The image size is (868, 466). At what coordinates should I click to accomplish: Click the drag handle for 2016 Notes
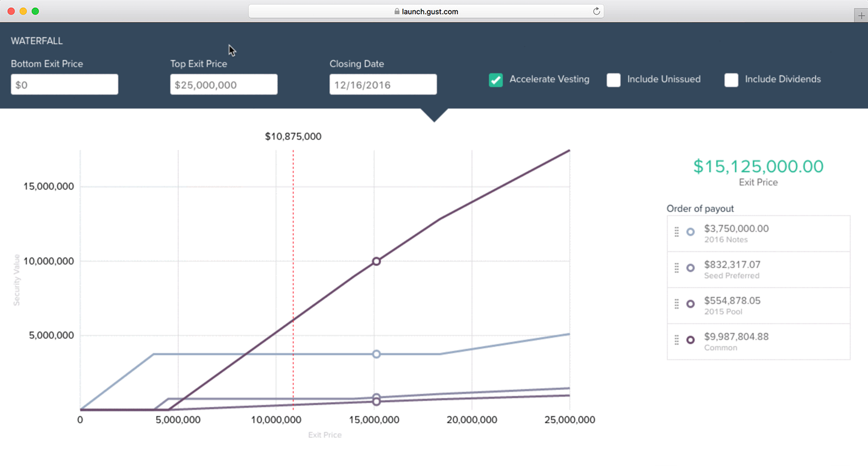676,231
